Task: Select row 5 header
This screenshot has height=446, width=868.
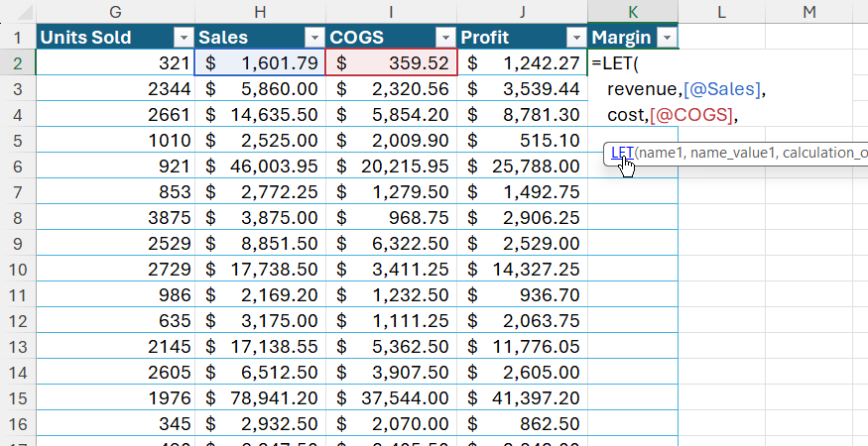Action: click(18, 141)
